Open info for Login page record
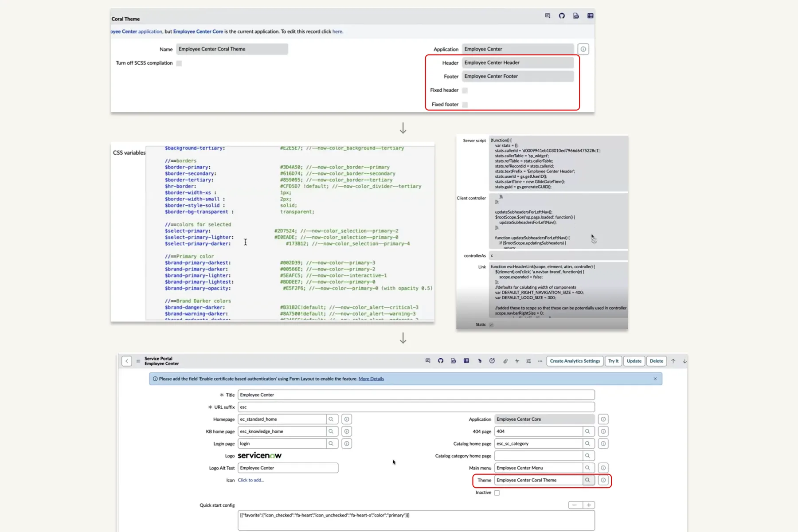Image resolution: width=798 pixels, height=532 pixels. point(347,443)
